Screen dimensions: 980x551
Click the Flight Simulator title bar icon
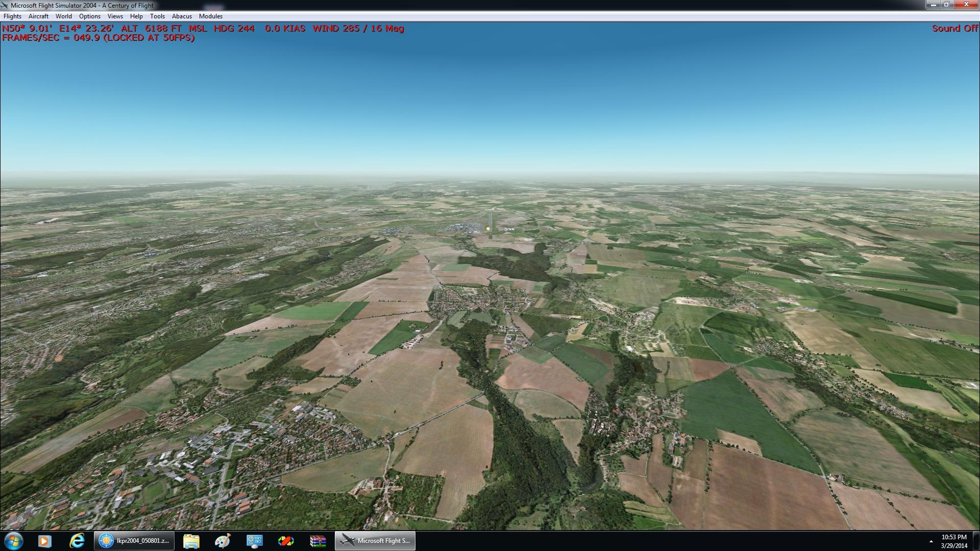[x=5, y=5]
